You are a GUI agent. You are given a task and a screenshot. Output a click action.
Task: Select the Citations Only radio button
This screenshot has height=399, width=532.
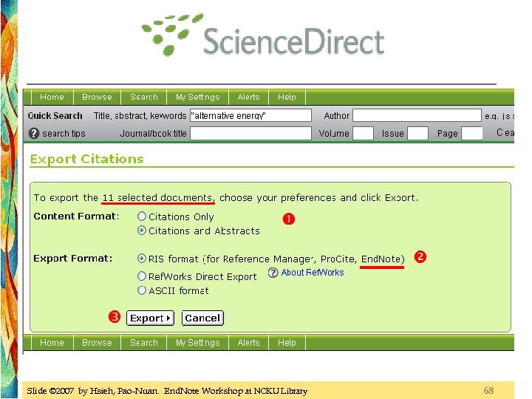click(141, 216)
